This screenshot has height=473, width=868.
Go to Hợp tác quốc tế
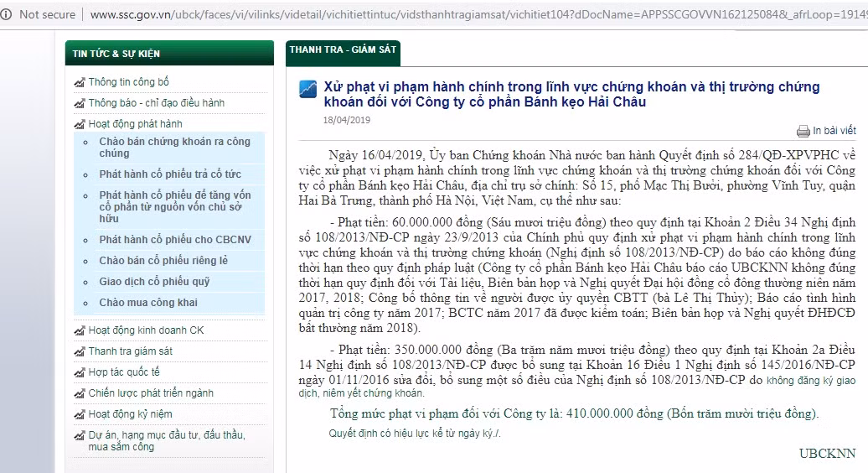tap(124, 372)
